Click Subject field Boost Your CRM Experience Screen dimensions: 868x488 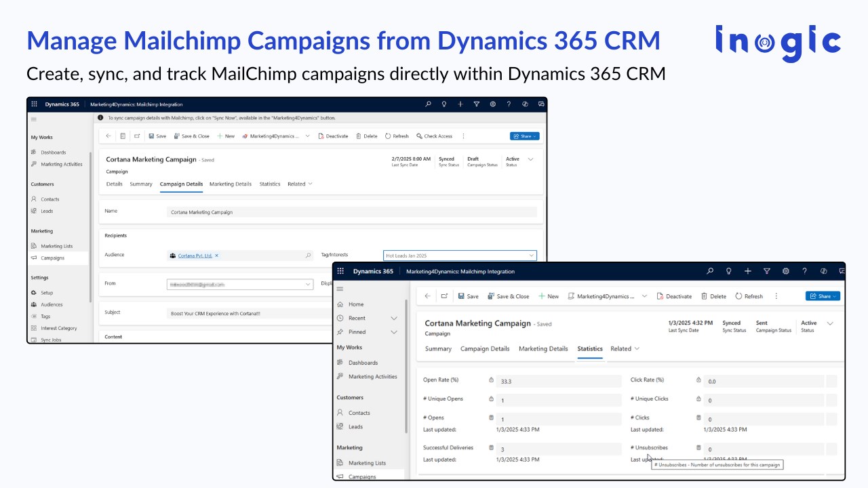pos(250,314)
